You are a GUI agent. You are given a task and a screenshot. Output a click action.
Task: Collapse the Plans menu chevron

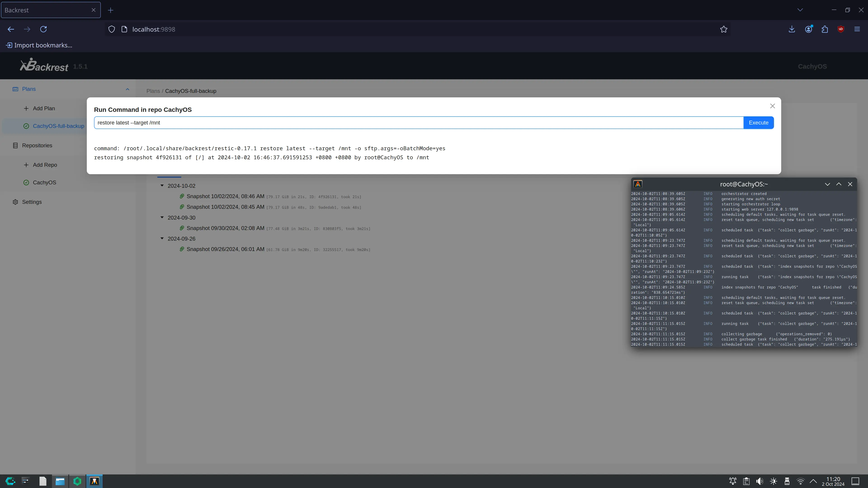tap(127, 89)
